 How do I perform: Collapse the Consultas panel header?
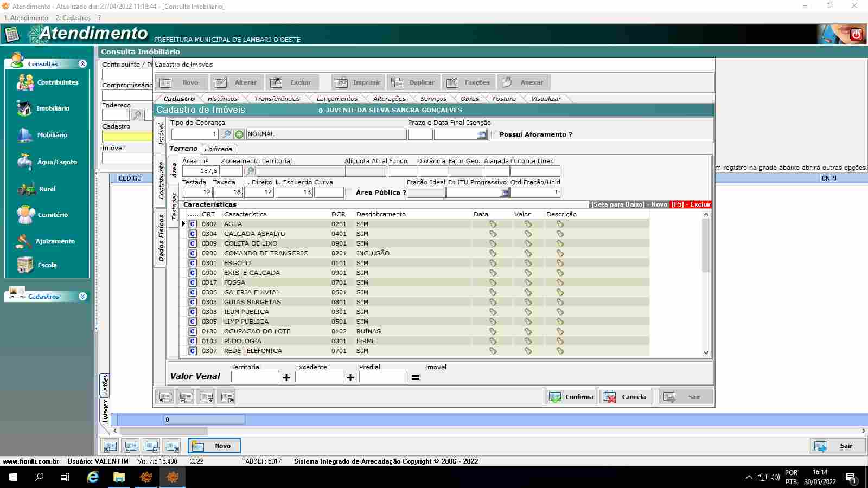(x=82, y=64)
